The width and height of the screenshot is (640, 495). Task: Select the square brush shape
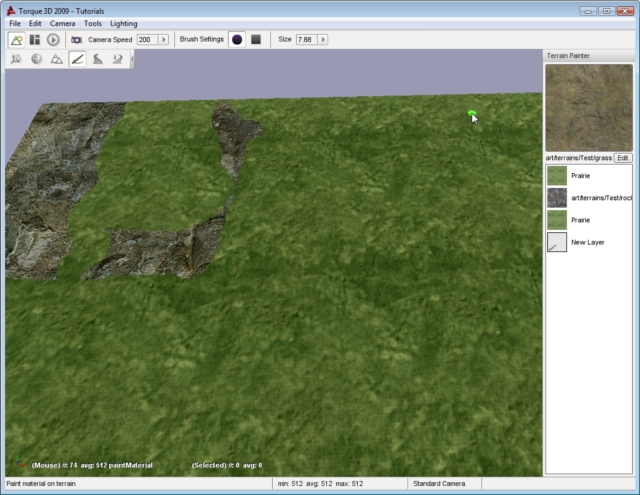pos(256,40)
